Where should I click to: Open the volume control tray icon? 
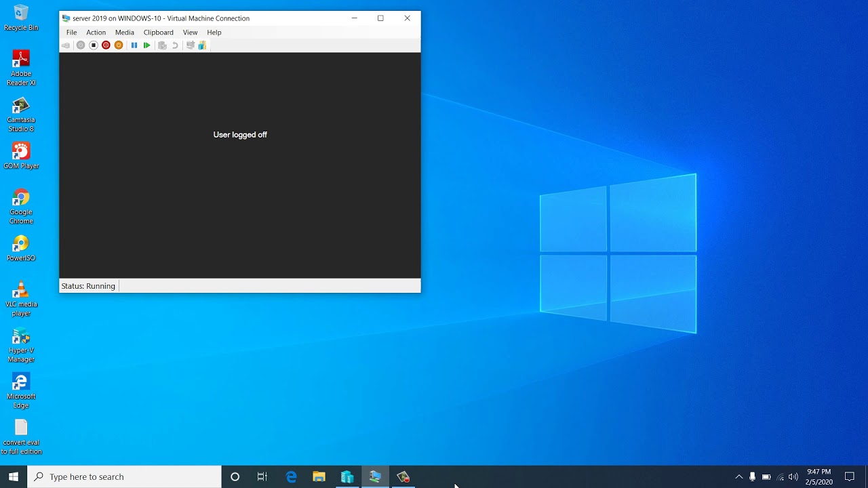793,477
